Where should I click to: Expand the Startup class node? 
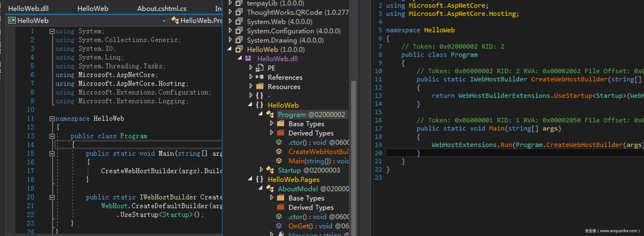pyautogui.click(x=261, y=170)
